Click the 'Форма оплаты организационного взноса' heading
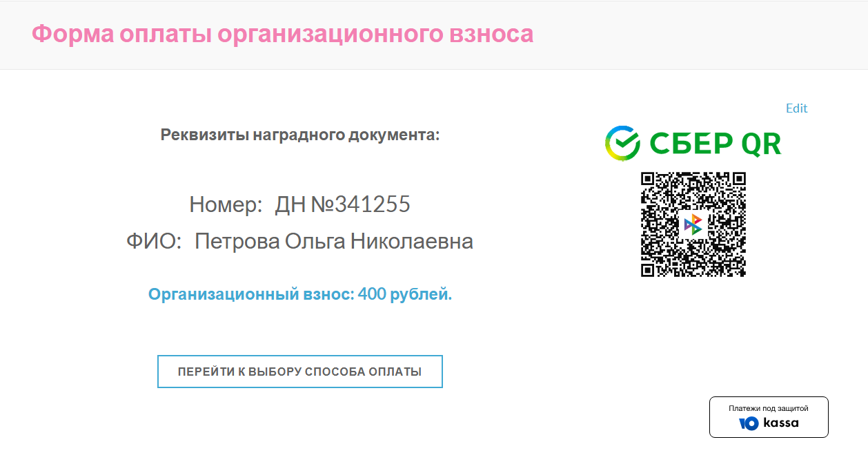Image resolution: width=868 pixels, height=471 pixels. pyautogui.click(x=283, y=34)
